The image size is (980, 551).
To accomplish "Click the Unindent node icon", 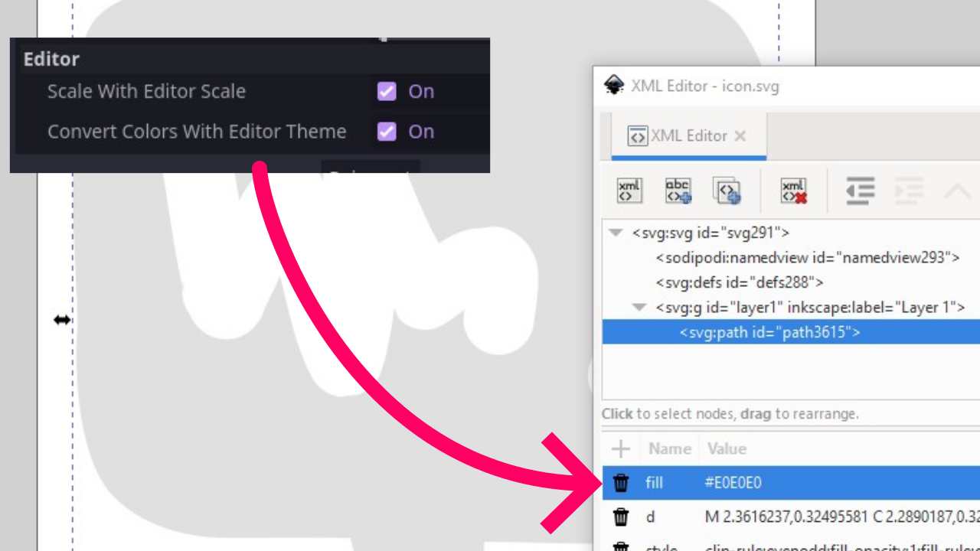I will [861, 191].
